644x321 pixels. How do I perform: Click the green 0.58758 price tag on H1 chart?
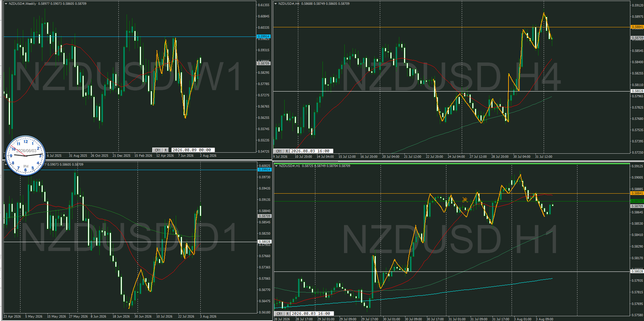tap(637, 201)
